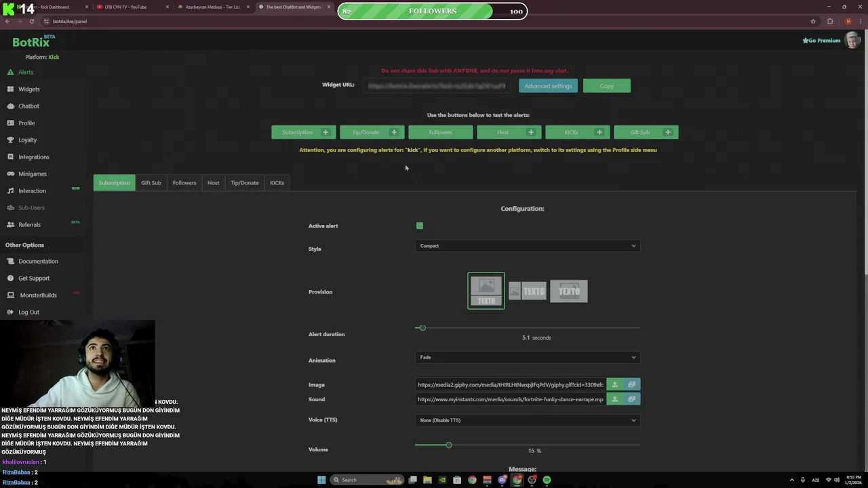Image resolution: width=868 pixels, height=488 pixels.
Task: Open File Explorer from the taskbar
Action: coord(427,480)
